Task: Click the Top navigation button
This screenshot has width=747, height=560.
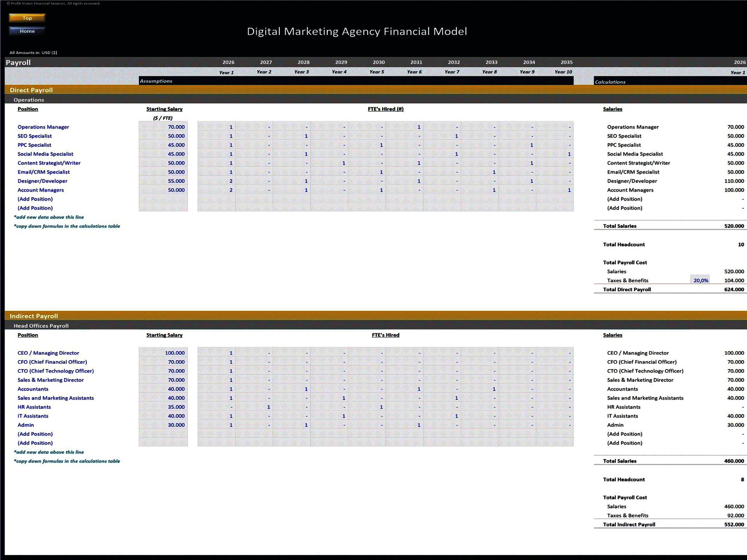Action: pyautogui.click(x=27, y=18)
